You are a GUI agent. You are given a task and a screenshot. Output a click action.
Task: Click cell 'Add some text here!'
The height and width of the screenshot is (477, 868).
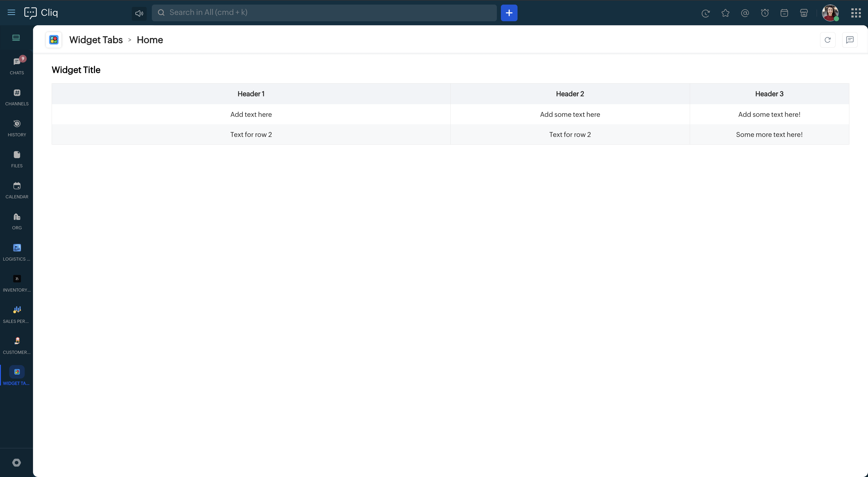(x=769, y=114)
